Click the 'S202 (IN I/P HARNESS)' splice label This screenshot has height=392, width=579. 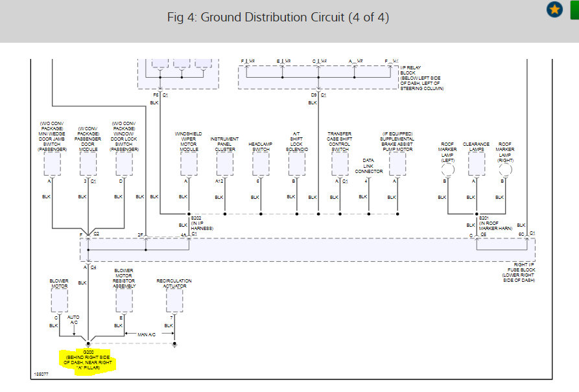point(202,223)
